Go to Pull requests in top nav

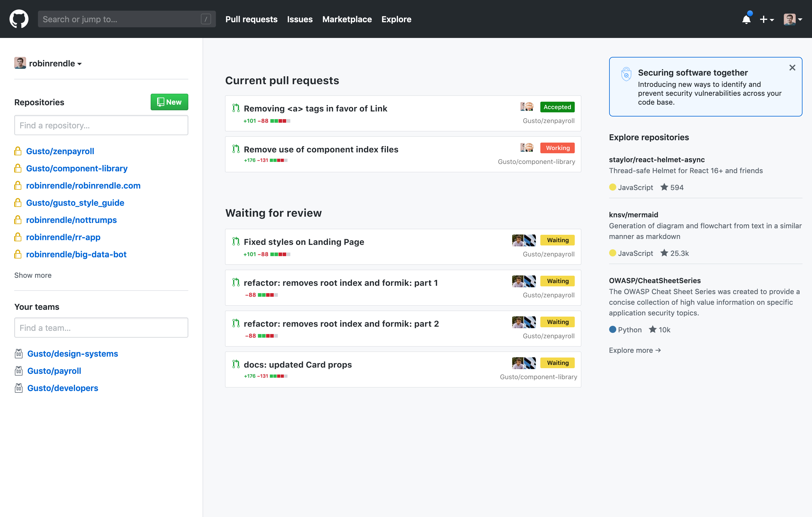point(251,19)
